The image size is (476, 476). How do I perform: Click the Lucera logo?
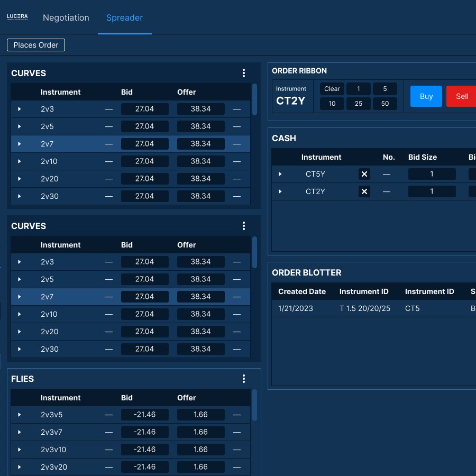(x=17, y=17)
